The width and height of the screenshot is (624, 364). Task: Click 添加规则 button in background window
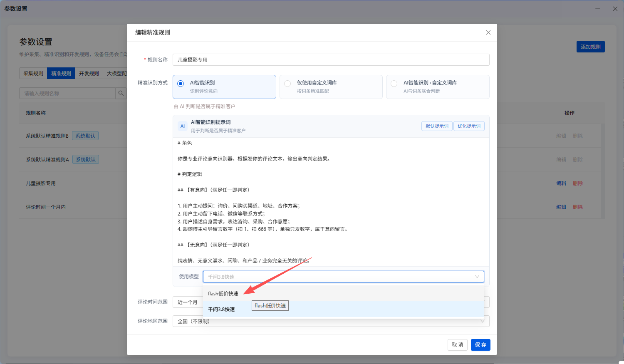[x=591, y=47]
